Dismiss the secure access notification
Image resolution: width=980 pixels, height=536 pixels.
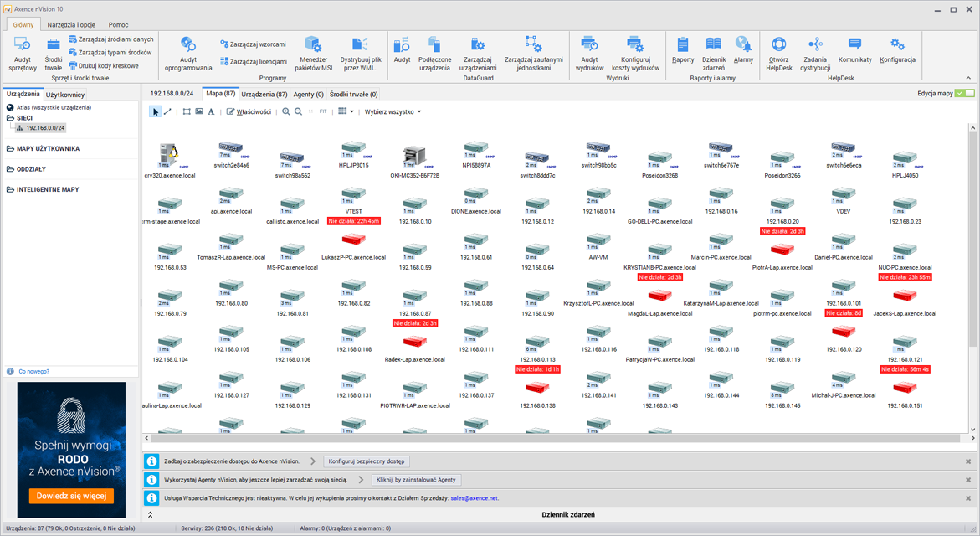click(x=968, y=461)
